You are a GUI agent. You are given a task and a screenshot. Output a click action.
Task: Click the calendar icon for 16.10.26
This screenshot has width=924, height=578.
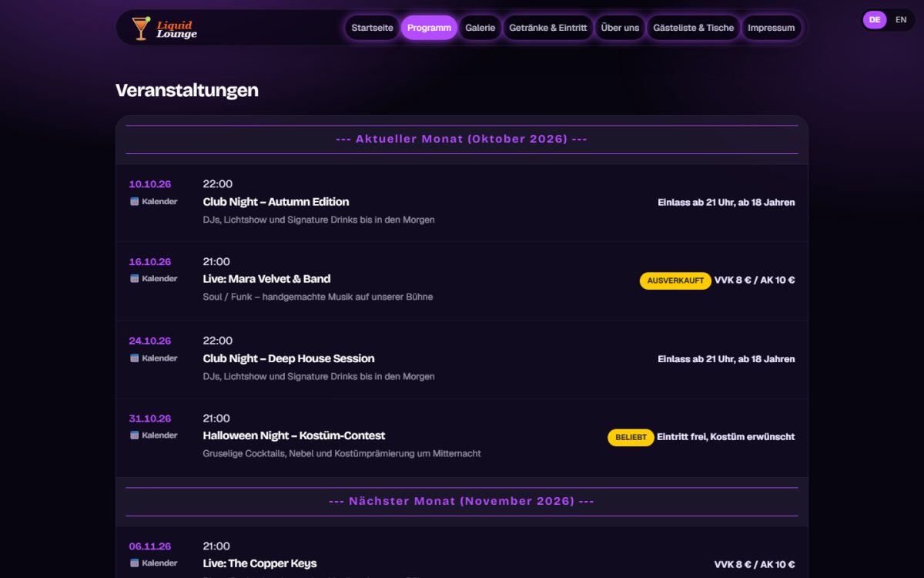coord(134,279)
